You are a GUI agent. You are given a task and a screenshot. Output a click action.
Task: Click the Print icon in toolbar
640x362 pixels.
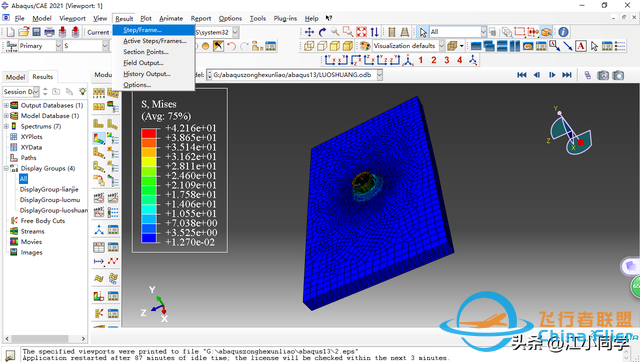point(49,32)
